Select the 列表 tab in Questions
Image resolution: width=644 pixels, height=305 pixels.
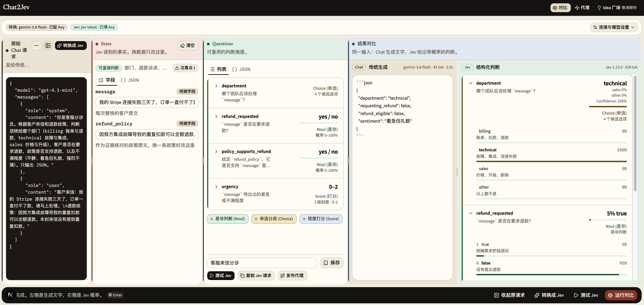pyautogui.click(x=218, y=69)
